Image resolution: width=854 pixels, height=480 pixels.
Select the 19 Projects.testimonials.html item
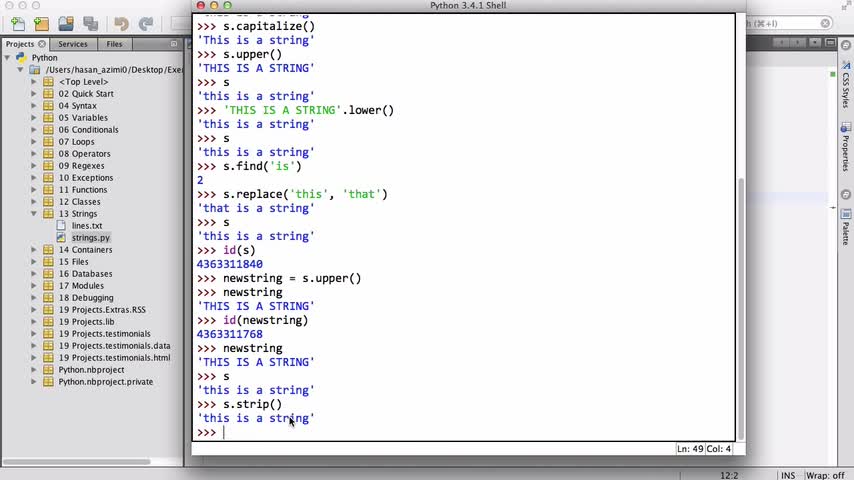coord(114,357)
